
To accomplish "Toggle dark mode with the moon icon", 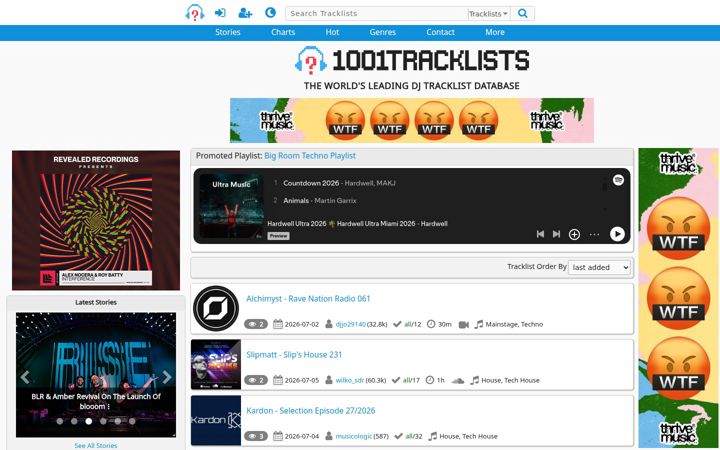I will click(x=270, y=12).
